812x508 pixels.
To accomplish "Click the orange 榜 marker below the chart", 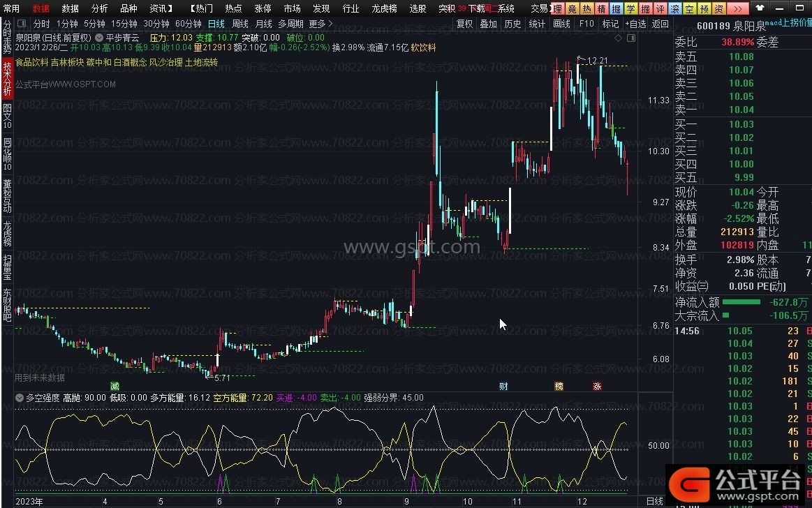I will (x=559, y=386).
